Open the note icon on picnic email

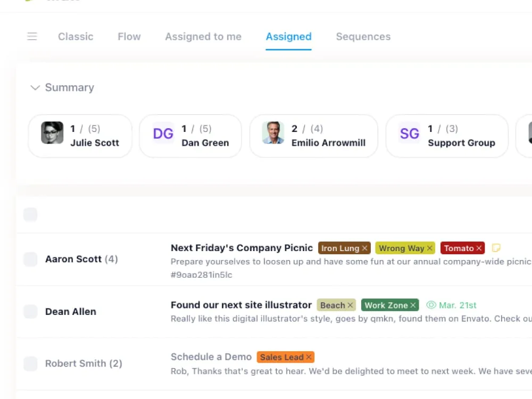click(x=496, y=248)
